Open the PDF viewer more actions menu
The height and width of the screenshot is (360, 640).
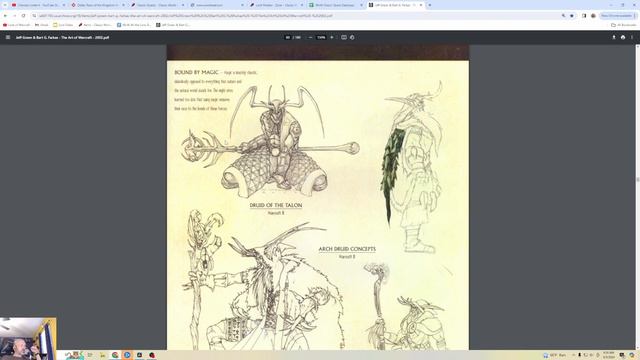pos(632,37)
